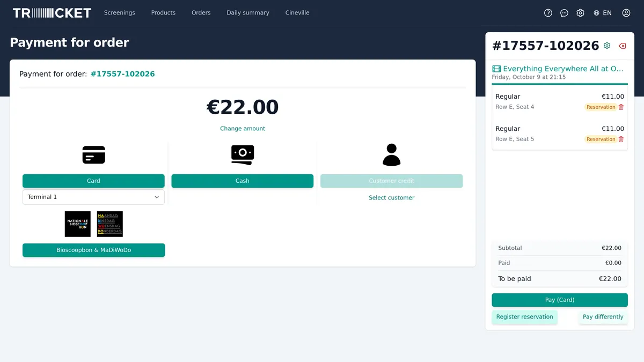Click the credit card icon
The height and width of the screenshot is (362, 644).
pyautogui.click(x=93, y=155)
